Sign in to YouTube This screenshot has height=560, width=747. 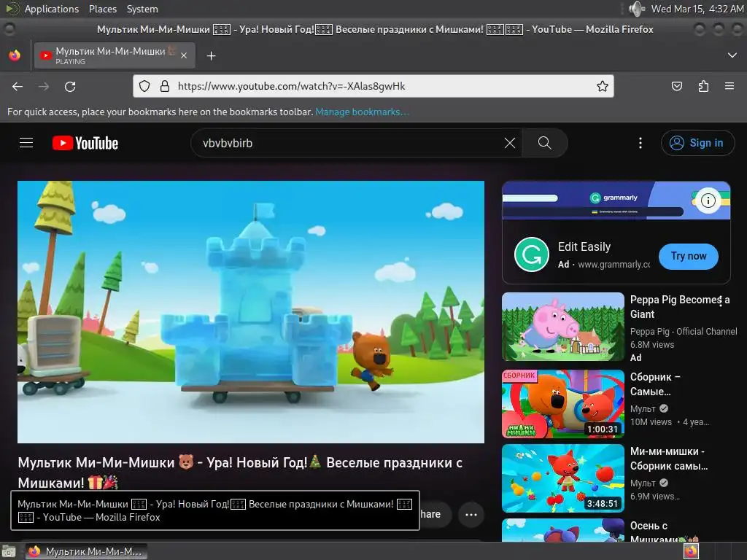[697, 143]
